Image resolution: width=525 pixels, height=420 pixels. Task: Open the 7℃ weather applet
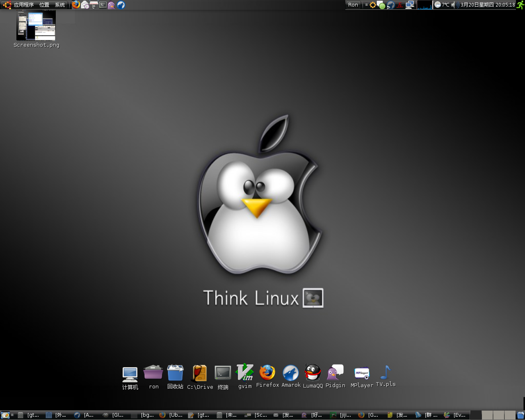(x=442, y=5)
